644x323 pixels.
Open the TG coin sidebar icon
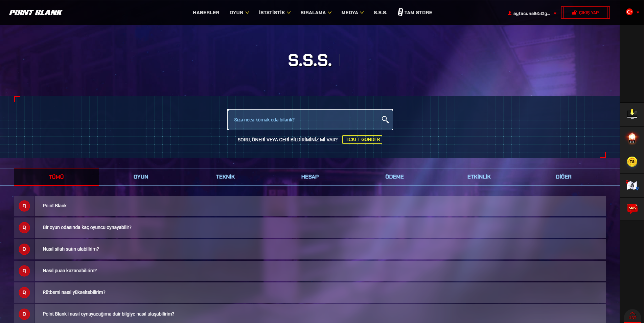click(x=632, y=162)
